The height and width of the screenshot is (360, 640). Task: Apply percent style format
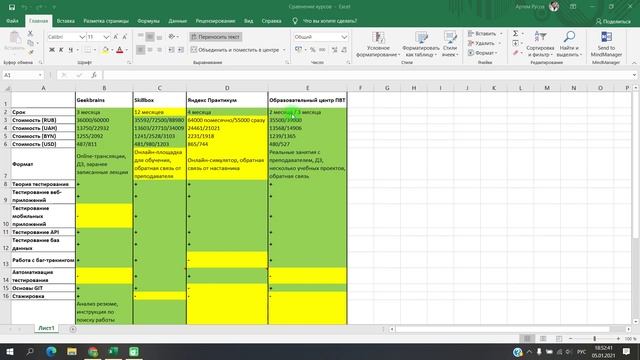(313, 50)
